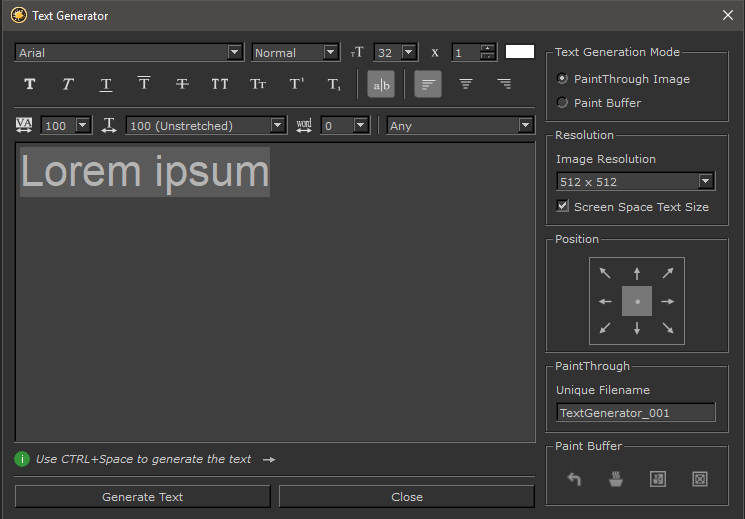Select the top-right position arrow
This screenshot has height=519, width=745.
coord(667,272)
